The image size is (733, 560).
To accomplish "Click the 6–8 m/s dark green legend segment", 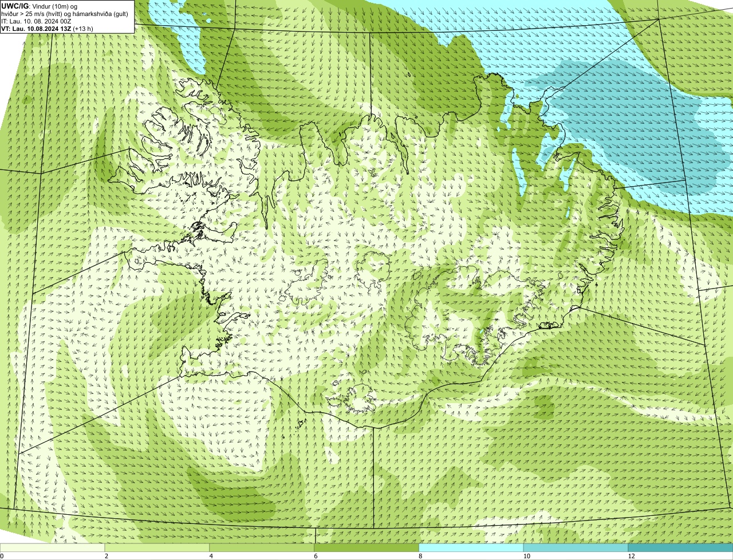I will 366,548.
